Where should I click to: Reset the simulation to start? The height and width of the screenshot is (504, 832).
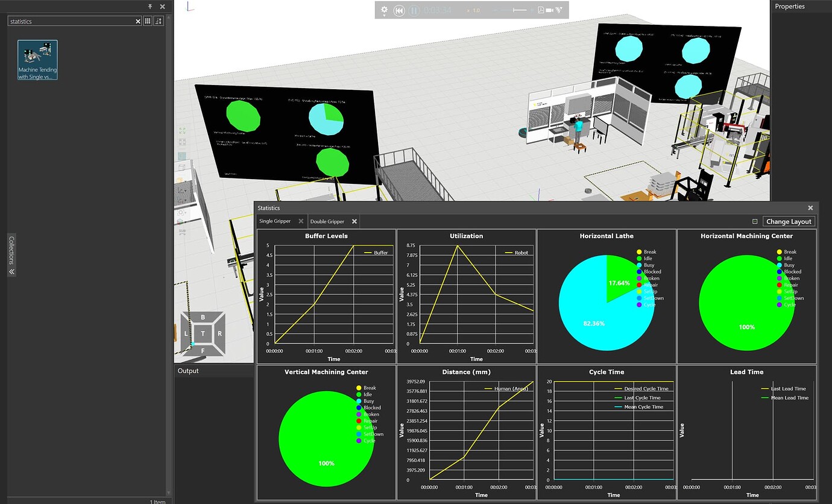(x=399, y=10)
